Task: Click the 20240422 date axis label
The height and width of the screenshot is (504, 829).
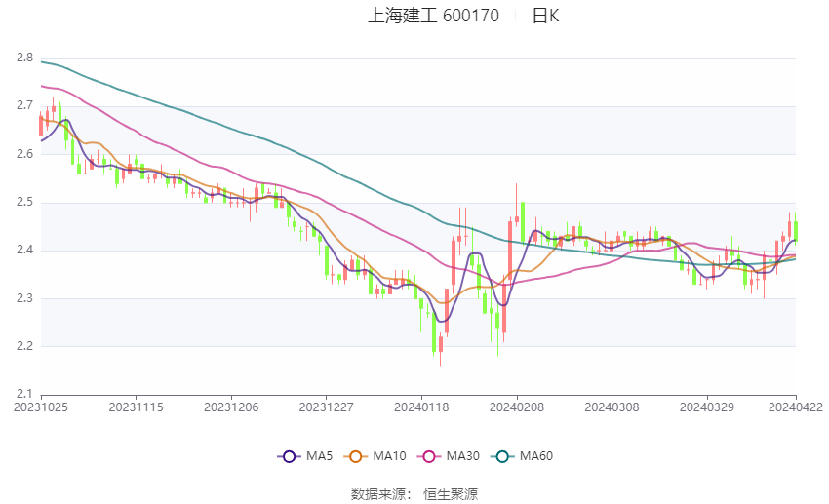Action: point(796,407)
